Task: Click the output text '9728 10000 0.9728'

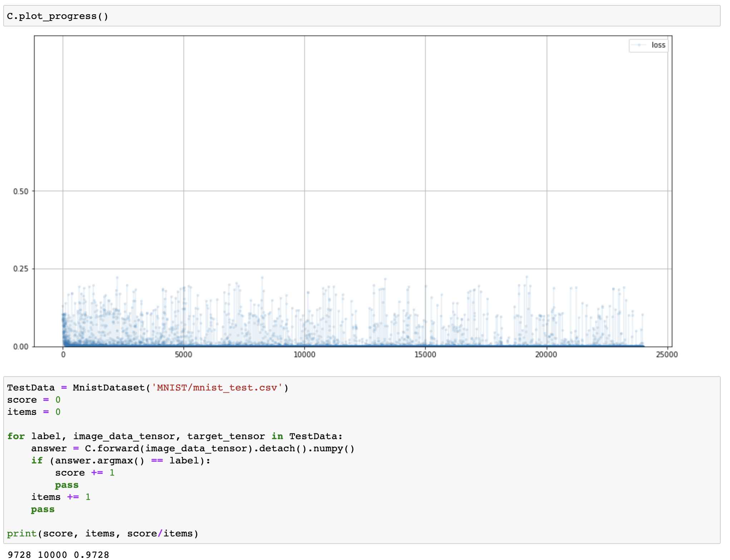Action: 58,555
